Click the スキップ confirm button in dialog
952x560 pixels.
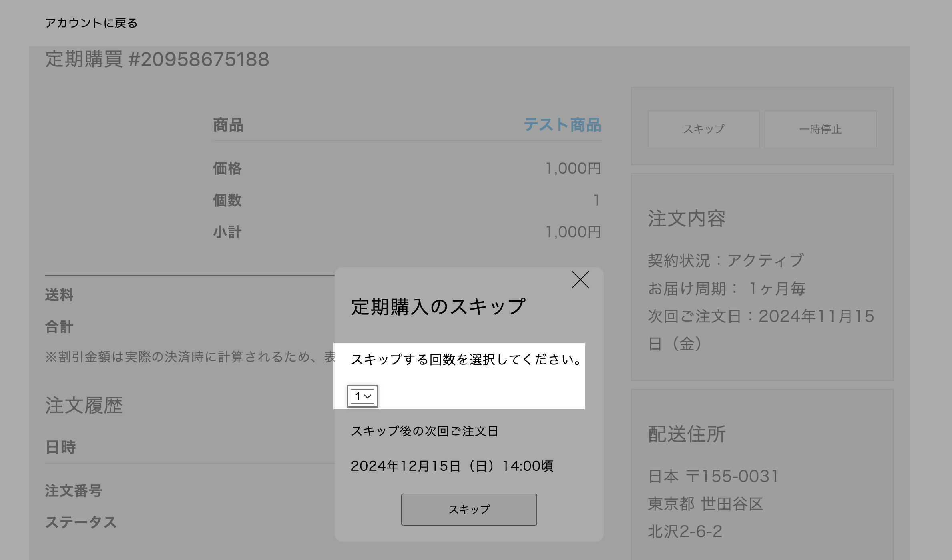click(x=469, y=509)
